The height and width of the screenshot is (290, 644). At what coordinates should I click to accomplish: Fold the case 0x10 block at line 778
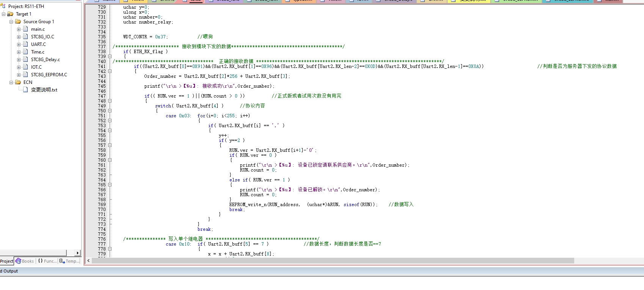(110, 249)
